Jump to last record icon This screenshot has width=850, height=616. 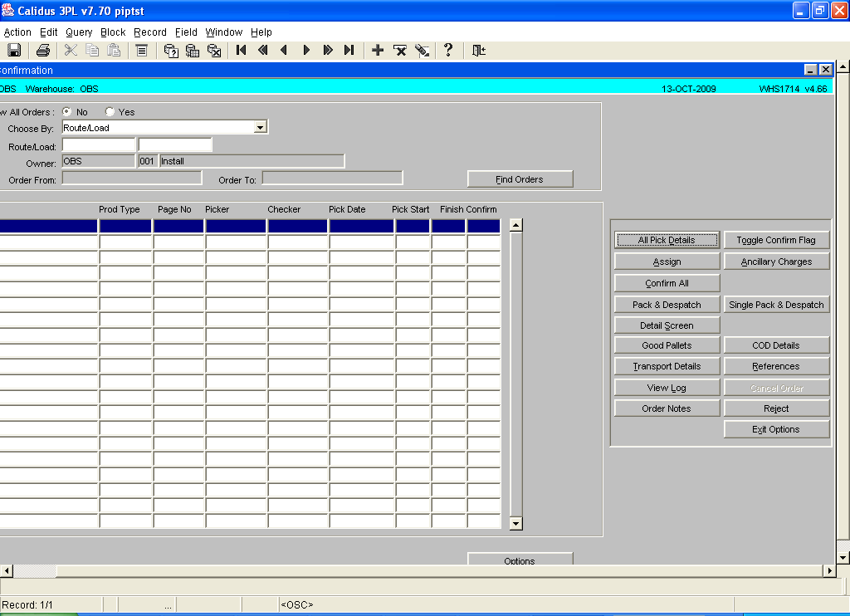click(x=349, y=51)
